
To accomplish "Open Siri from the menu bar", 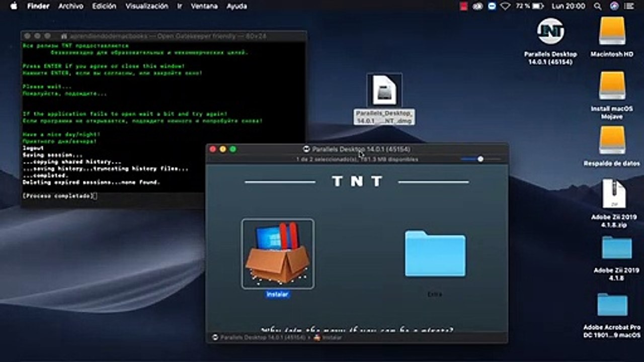I will (614, 6).
